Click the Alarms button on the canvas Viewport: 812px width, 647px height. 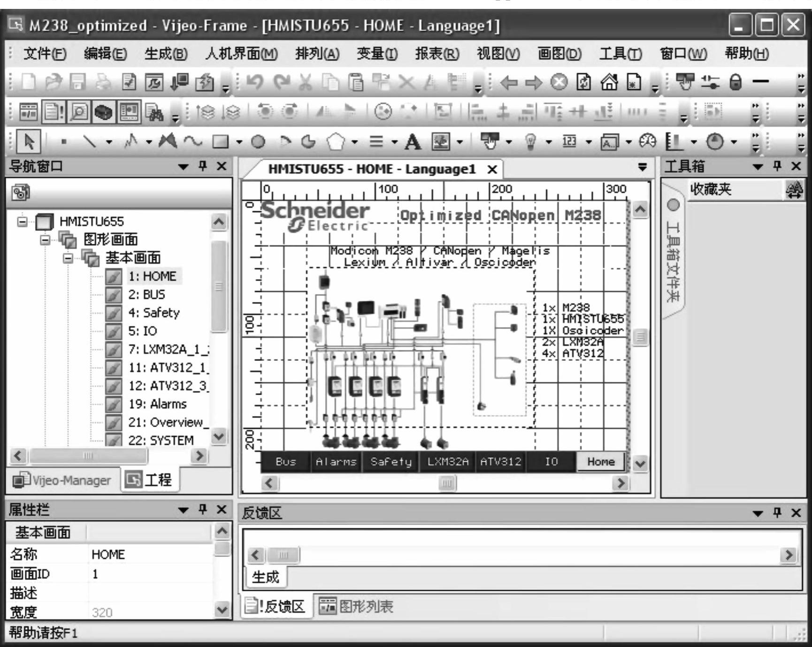(x=336, y=462)
